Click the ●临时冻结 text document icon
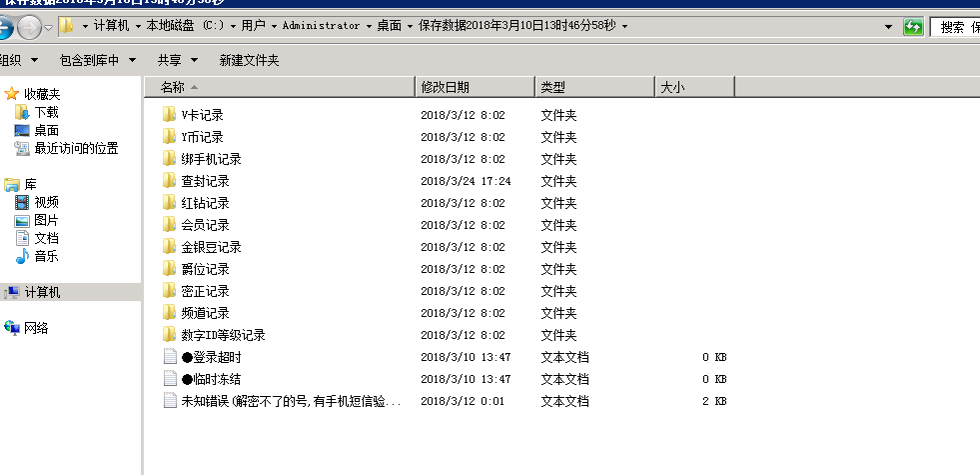This screenshot has height=475, width=980. 169,379
